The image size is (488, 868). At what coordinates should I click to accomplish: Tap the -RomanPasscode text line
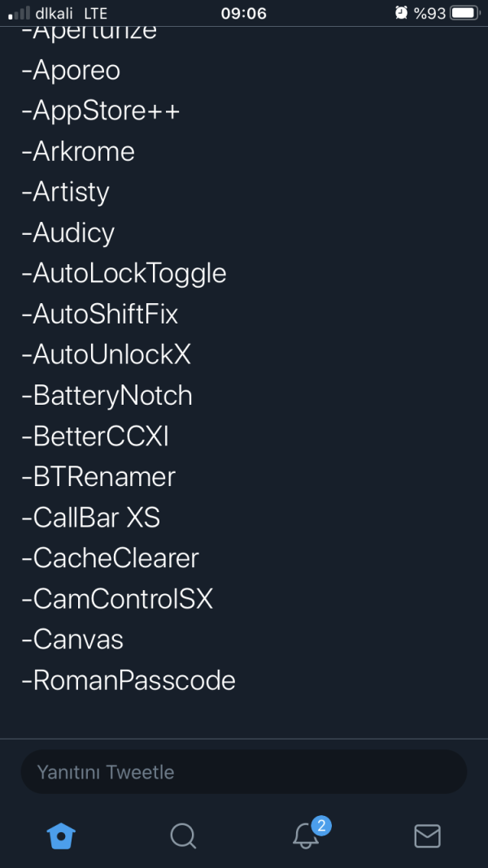tap(129, 680)
